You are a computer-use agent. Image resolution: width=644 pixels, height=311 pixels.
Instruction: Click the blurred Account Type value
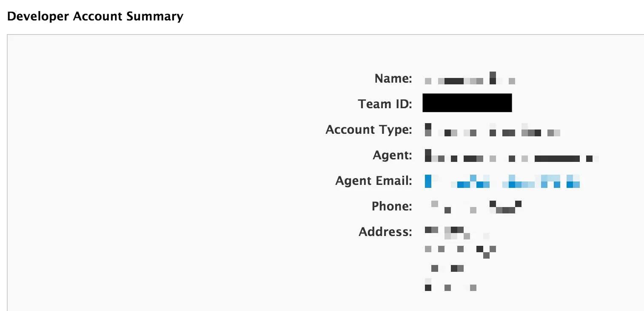[493, 130]
